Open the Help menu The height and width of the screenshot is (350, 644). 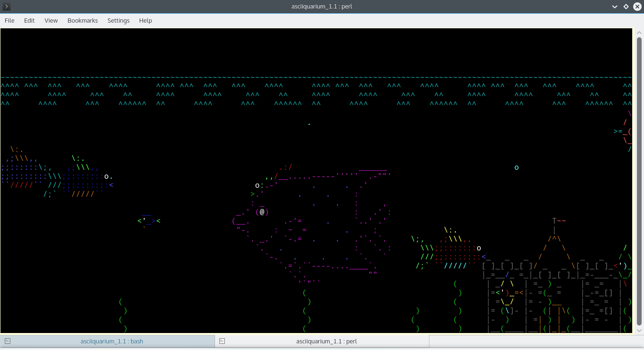tap(145, 20)
